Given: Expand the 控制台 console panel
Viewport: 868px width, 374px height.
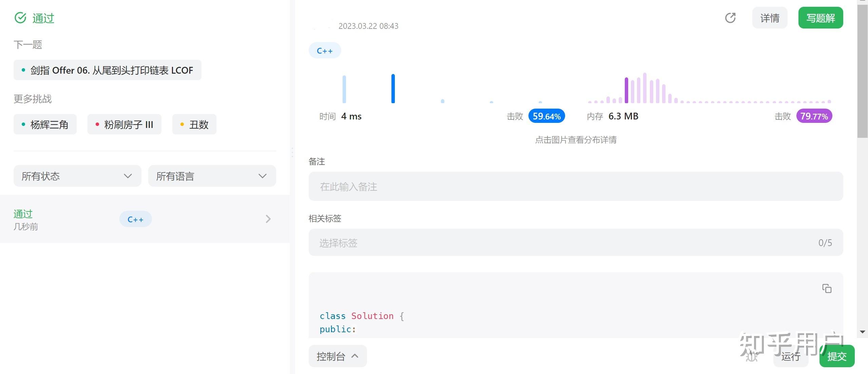Looking at the screenshot, I should pos(337,356).
